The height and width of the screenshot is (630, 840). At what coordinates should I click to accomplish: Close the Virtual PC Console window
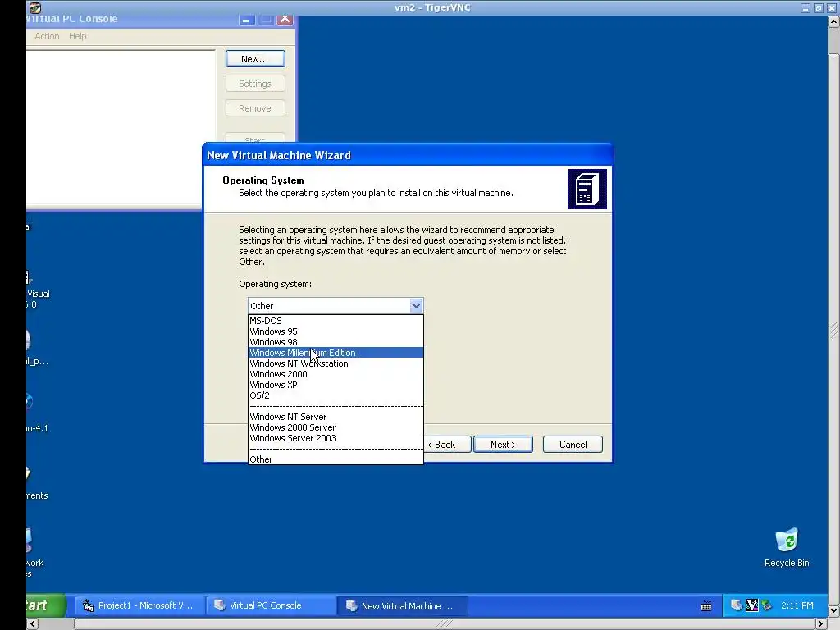coord(285,20)
